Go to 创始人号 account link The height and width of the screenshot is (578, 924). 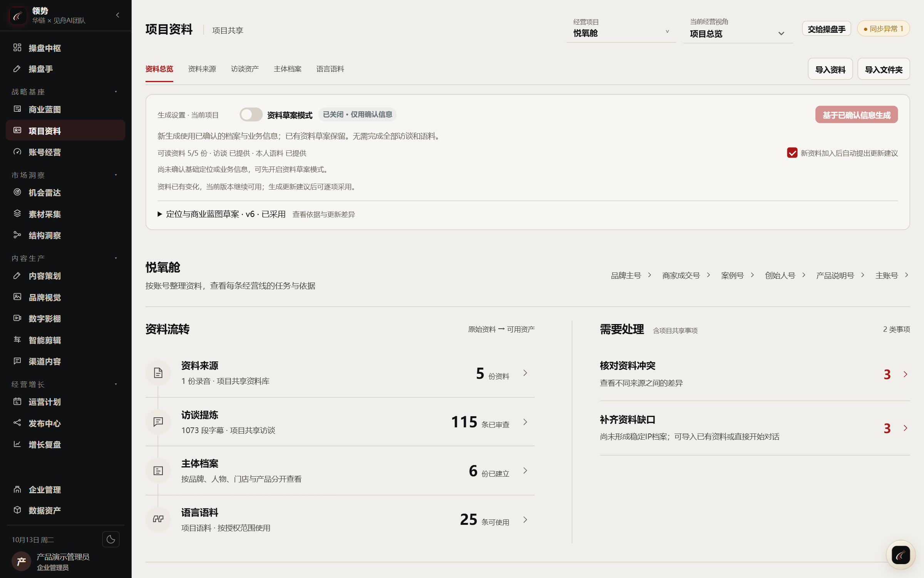(x=785, y=276)
